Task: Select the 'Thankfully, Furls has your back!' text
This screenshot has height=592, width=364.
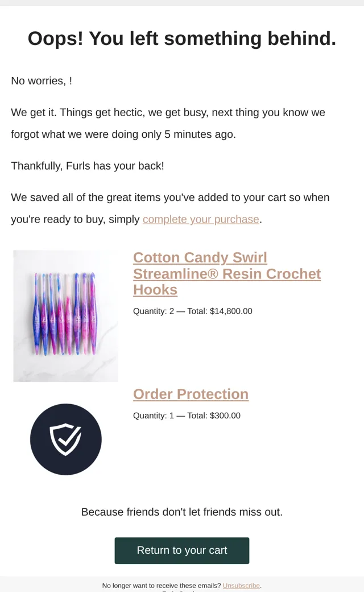Action: pyautogui.click(x=88, y=166)
